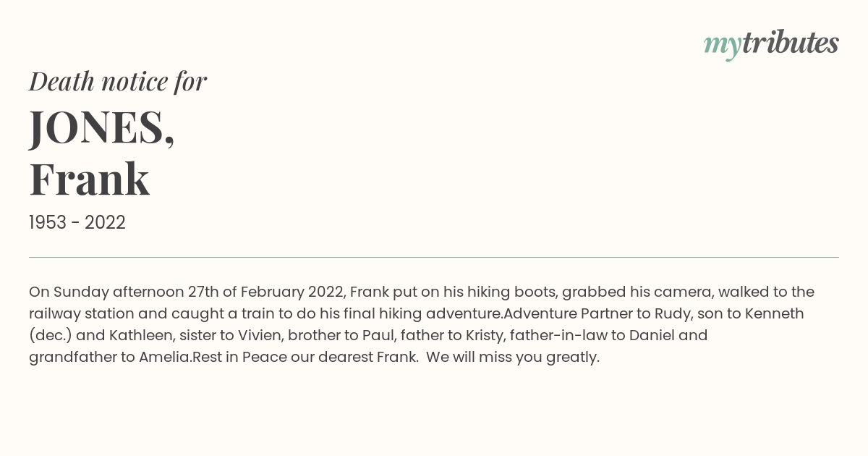
Task: Click the word 'tributes' in logo
Action: coord(790,43)
